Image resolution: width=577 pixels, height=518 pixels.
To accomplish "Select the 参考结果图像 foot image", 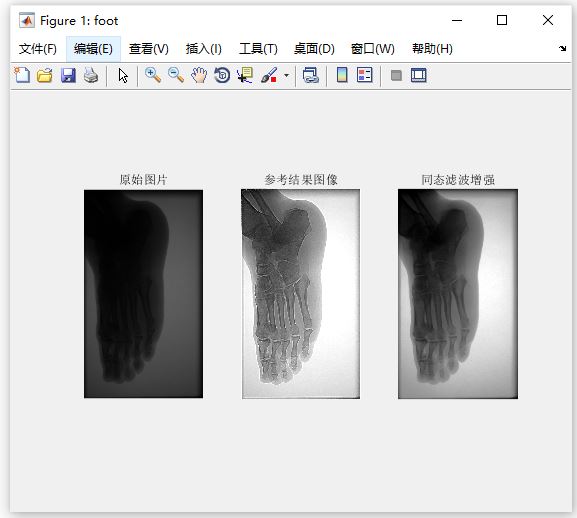I will 301,294.
